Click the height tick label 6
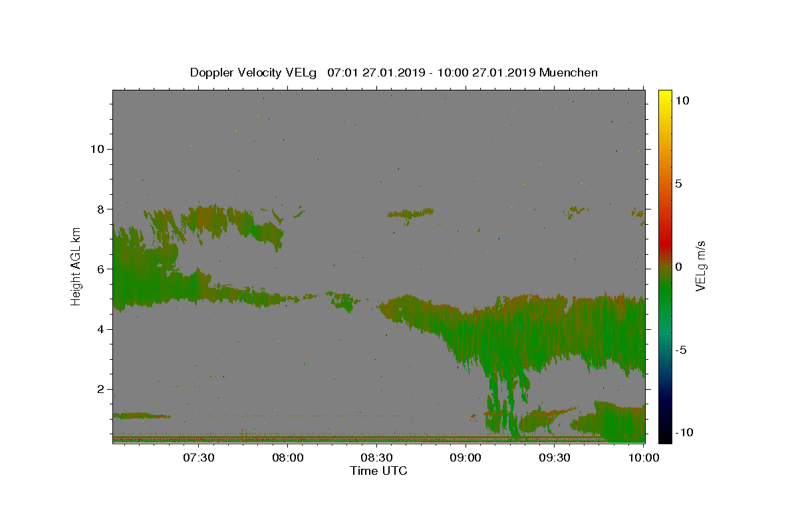 coord(101,269)
